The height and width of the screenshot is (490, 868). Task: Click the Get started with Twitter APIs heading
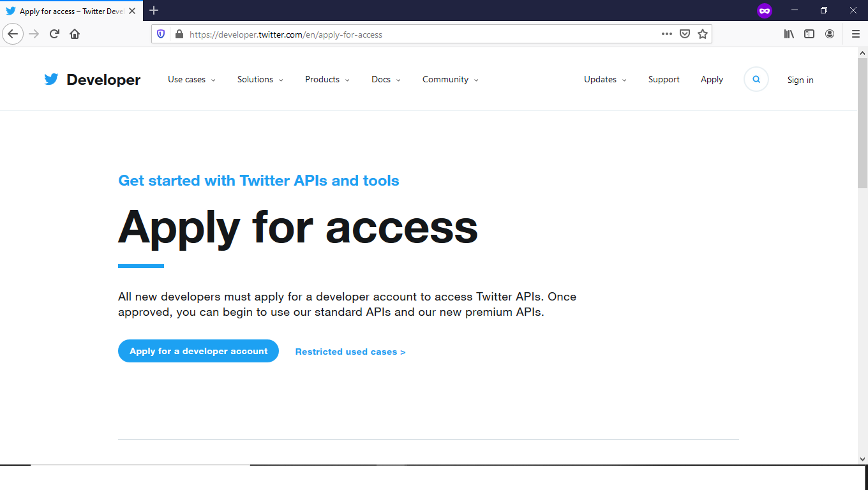pos(258,181)
